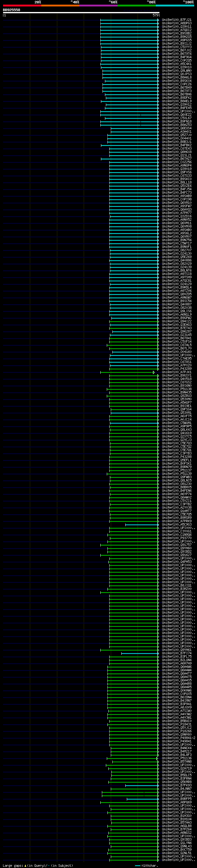
Task: Select label UniRef100_P51136
Action: click(x=176, y=758)
